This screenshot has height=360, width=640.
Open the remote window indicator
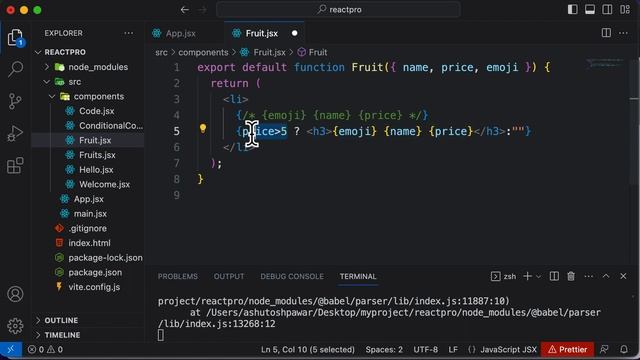pos(11,349)
